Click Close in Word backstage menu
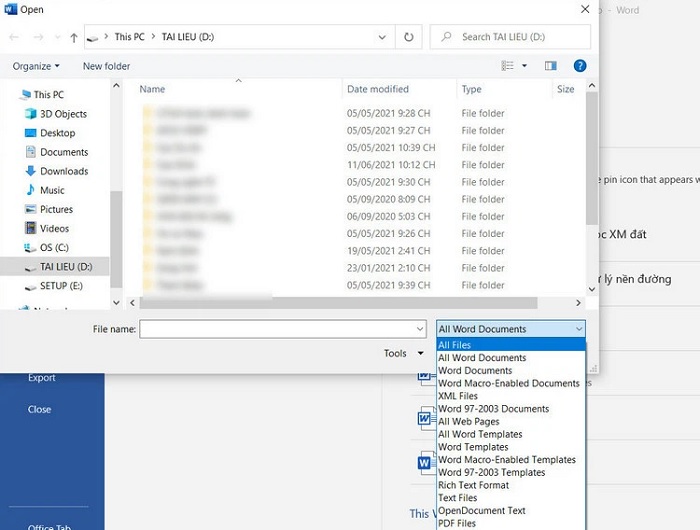 pos(39,409)
